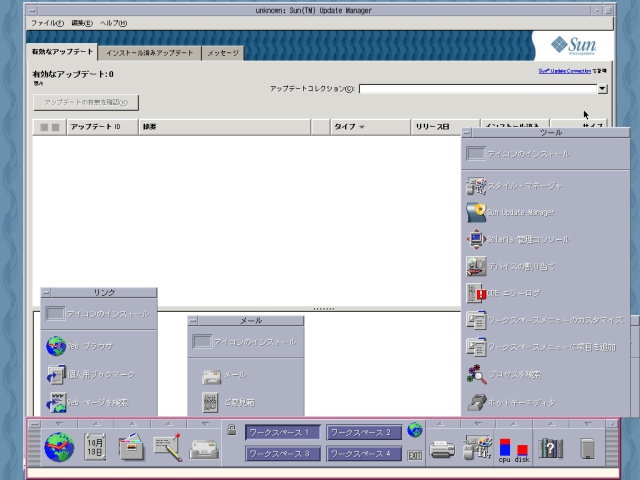Open ご意見箱 in the メール subpanel

point(228,402)
